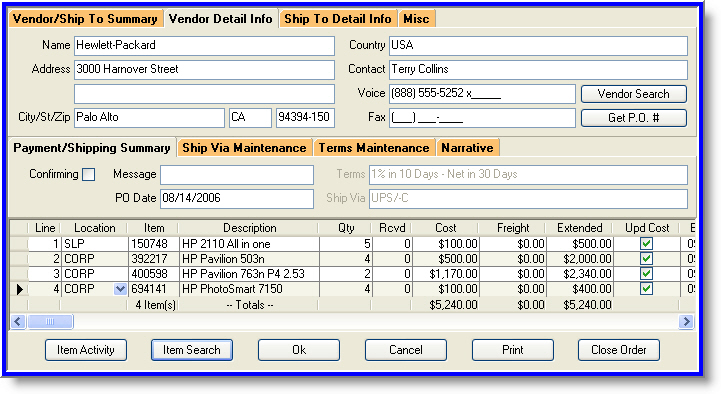721x394 pixels.
Task: Select item number 392217
Action: 154,259
